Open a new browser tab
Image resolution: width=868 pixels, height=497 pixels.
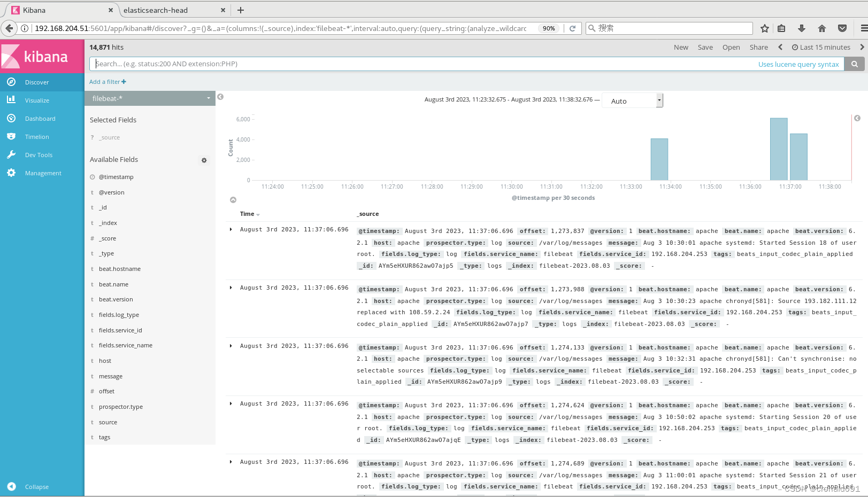241,10
